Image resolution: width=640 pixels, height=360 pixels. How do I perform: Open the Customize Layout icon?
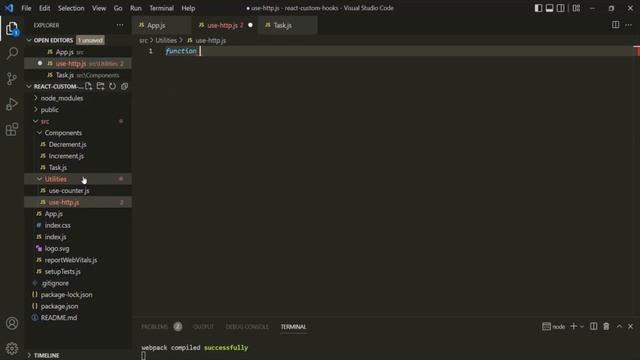(x=576, y=8)
